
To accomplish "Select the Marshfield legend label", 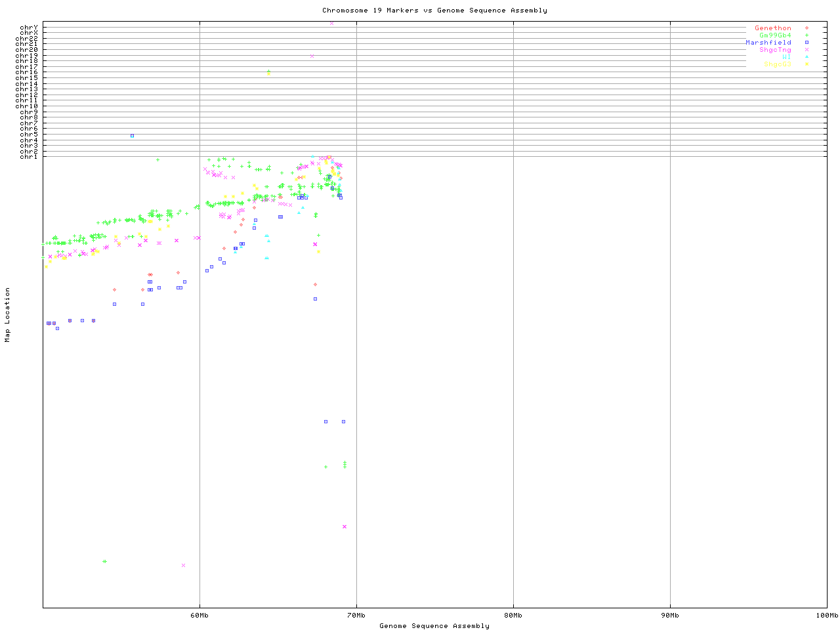I will (x=768, y=43).
